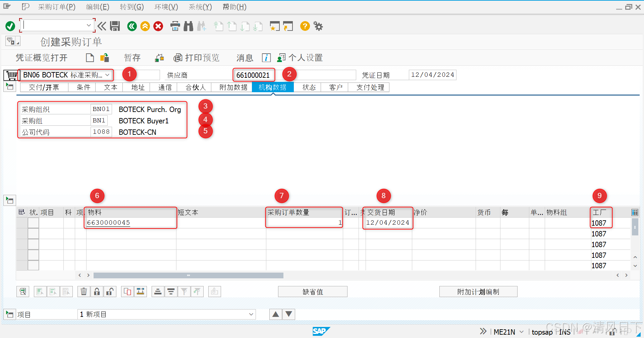644x338 pixels.
Task: Block item with the closed padlock icon
Action: tap(97, 291)
